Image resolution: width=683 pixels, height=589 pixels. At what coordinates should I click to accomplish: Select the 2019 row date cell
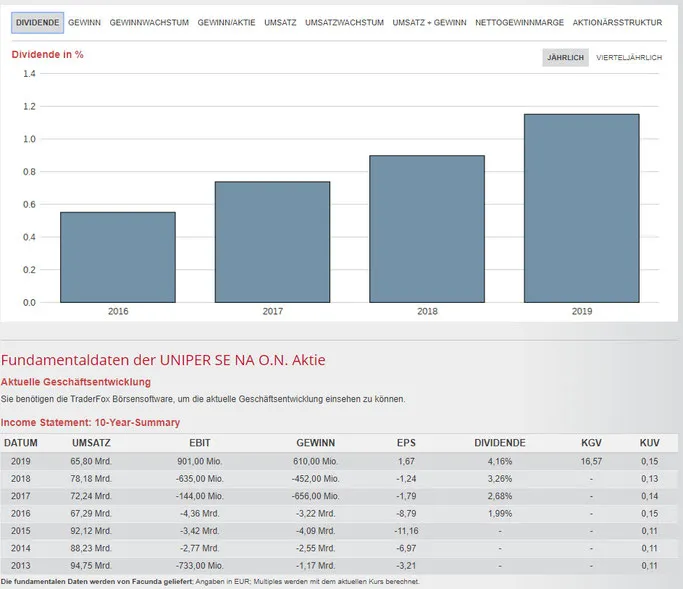point(21,461)
